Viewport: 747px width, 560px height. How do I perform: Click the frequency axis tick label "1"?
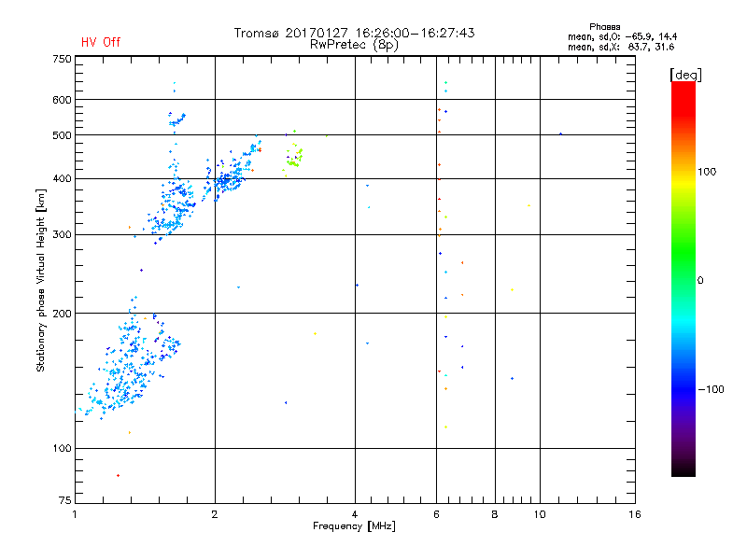coord(75,514)
